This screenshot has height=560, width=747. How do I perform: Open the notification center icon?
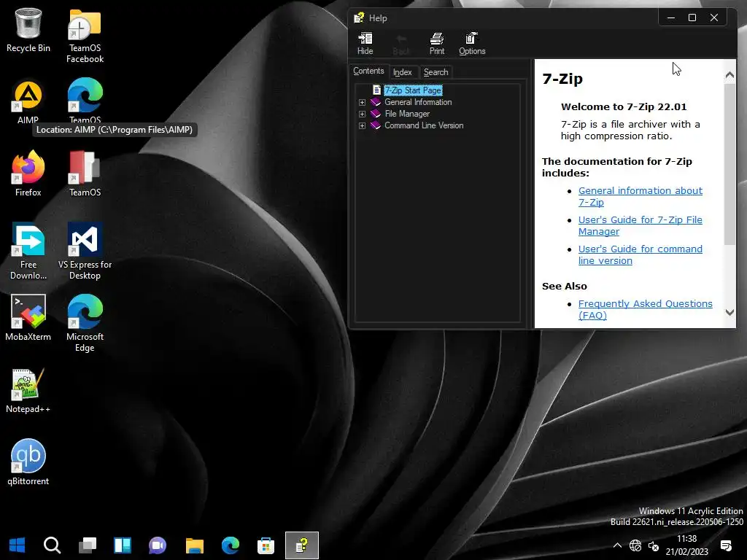[x=726, y=545]
